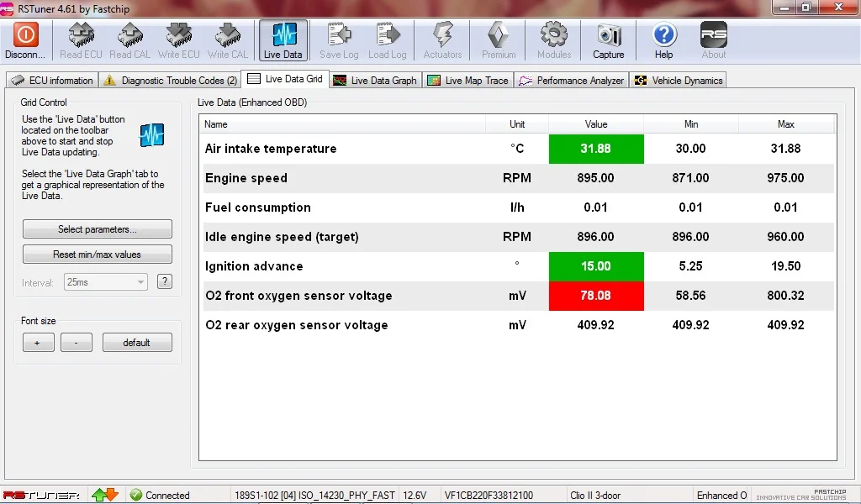The image size is (861, 504).
Task: Click the green 15.00 ignition value cell
Action: (x=596, y=266)
